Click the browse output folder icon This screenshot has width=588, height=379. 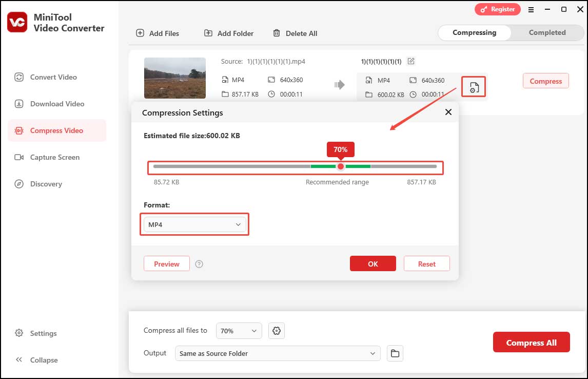pyautogui.click(x=395, y=353)
